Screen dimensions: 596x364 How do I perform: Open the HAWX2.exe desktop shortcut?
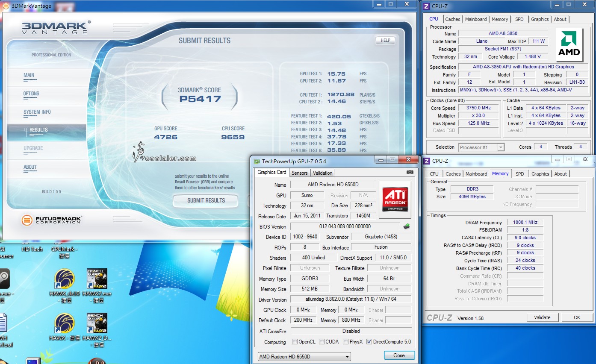click(97, 279)
